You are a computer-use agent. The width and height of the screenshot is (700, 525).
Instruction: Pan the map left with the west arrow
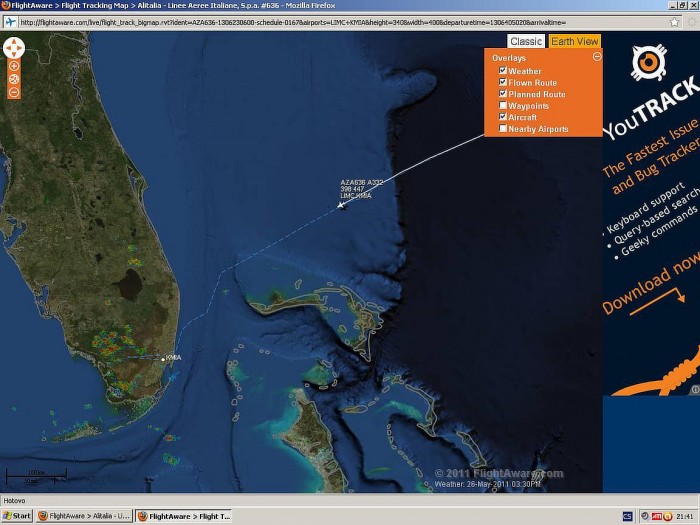click(8, 48)
